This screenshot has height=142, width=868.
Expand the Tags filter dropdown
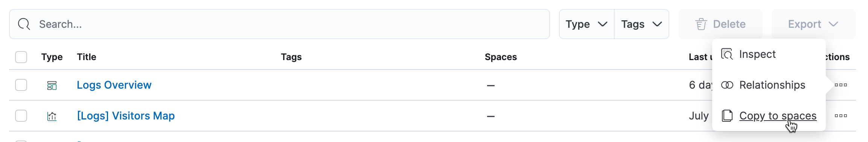coord(641,24)
